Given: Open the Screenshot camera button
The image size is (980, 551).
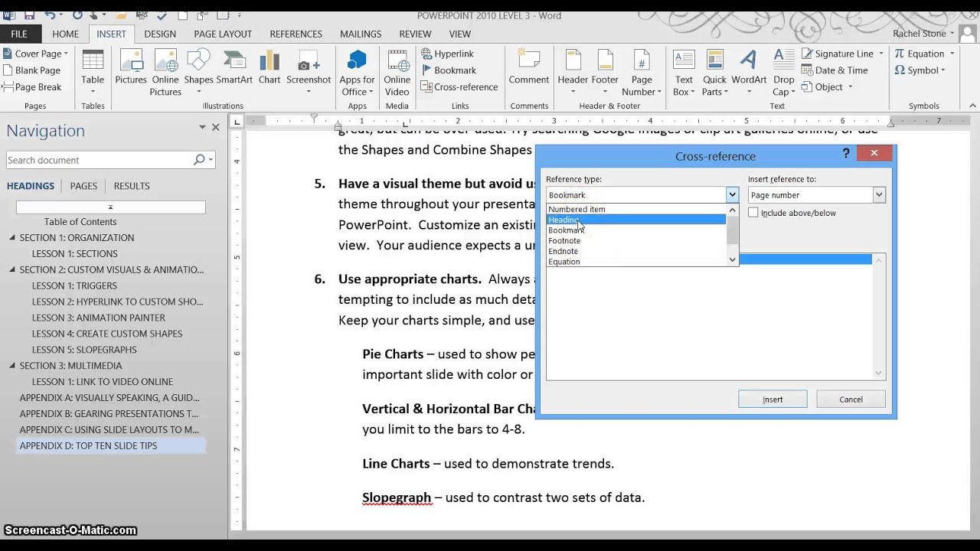Looking at the screenshot, I should [x=309, y=73].
